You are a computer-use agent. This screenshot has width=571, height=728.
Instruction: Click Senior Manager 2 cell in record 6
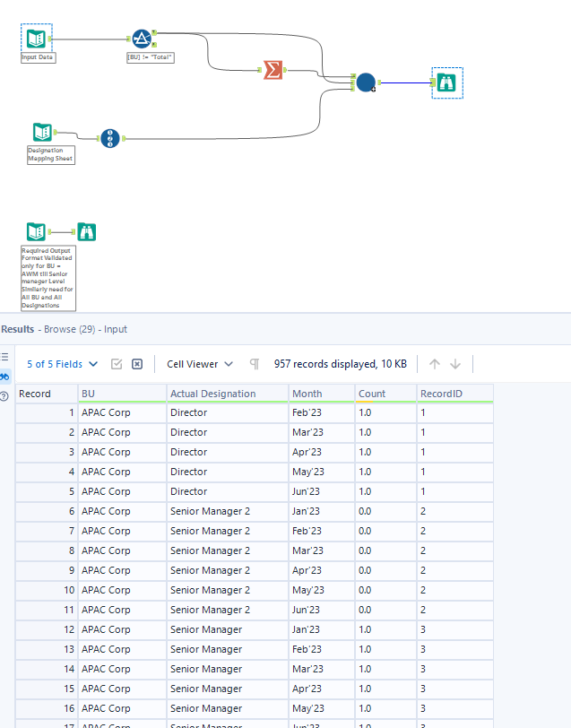click(228, 511)
